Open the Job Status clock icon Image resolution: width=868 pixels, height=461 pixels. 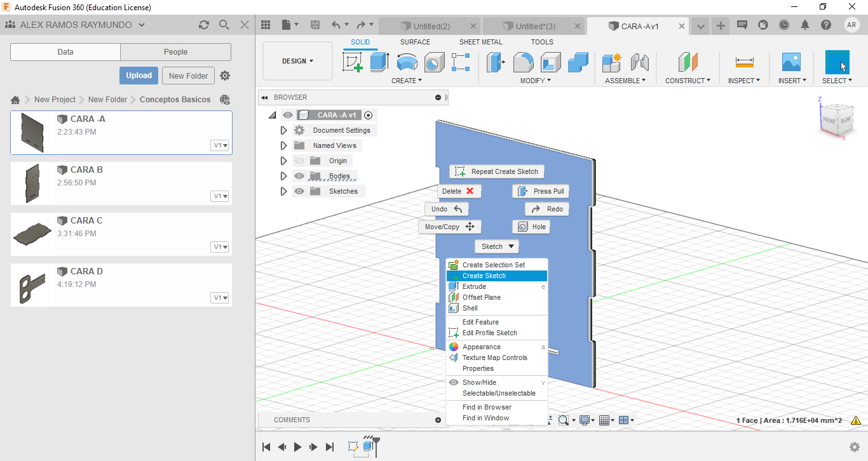pos(784,25)
